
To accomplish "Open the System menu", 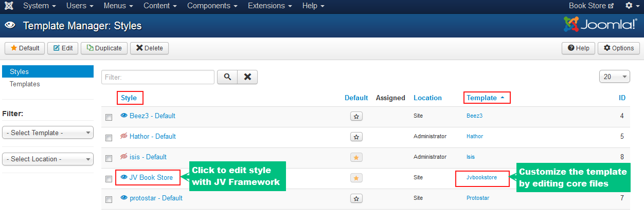I will click(39, 6).
